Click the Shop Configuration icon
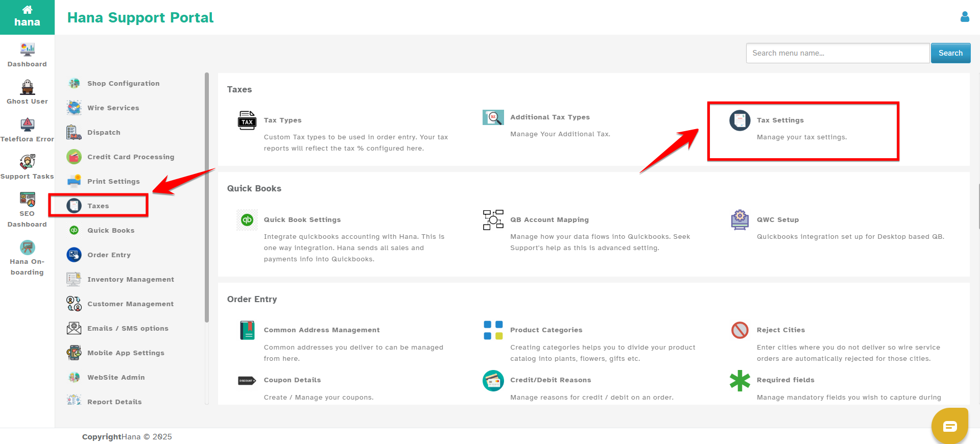 tap(74, 83)
